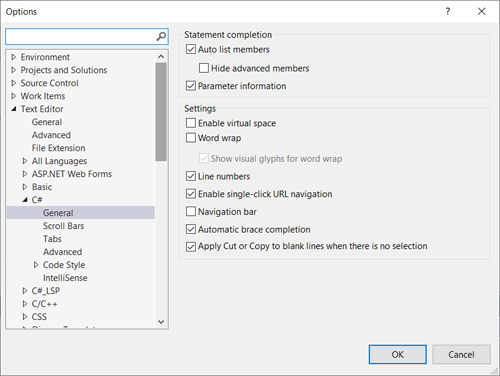Viewport: 500px width, 376px height.
Task: Open C# Scroll Bars settings
Action: 63,226
